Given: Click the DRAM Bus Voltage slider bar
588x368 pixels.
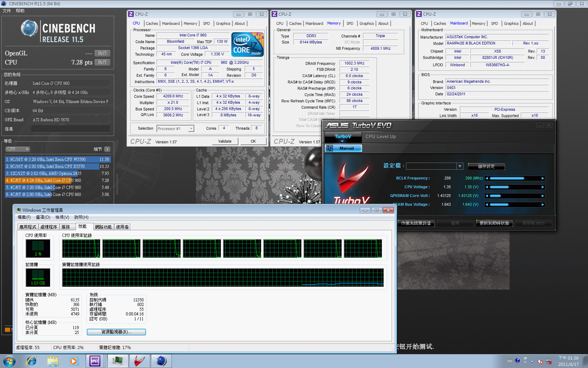Looking at the screenshot, I should pos(514,205).
